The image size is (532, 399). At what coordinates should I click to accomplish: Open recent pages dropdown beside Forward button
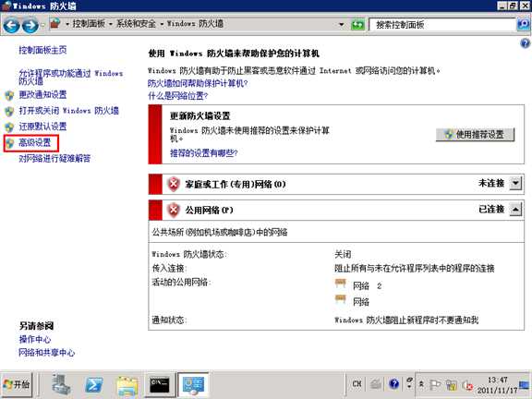point(42,25)
